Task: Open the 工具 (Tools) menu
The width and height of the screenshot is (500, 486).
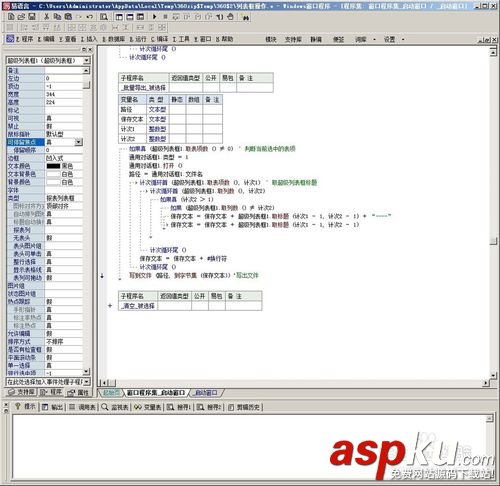Action: pos(181,39)
